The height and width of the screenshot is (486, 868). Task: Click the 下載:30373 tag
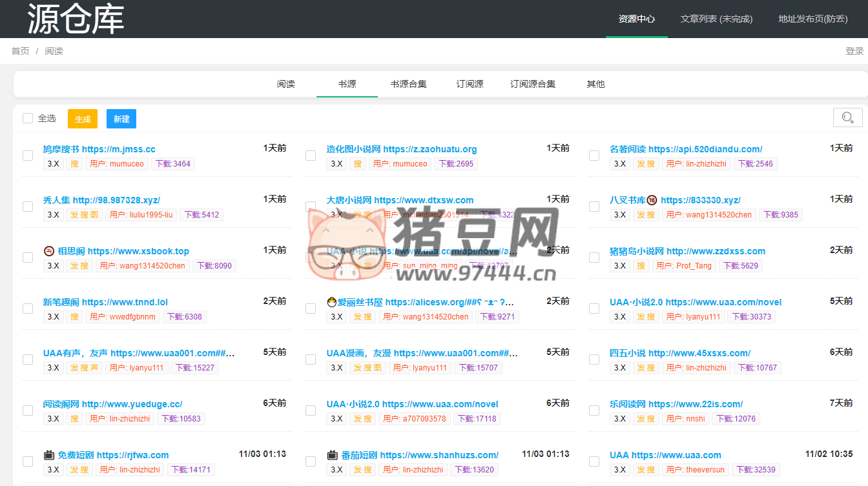point(752,317)
